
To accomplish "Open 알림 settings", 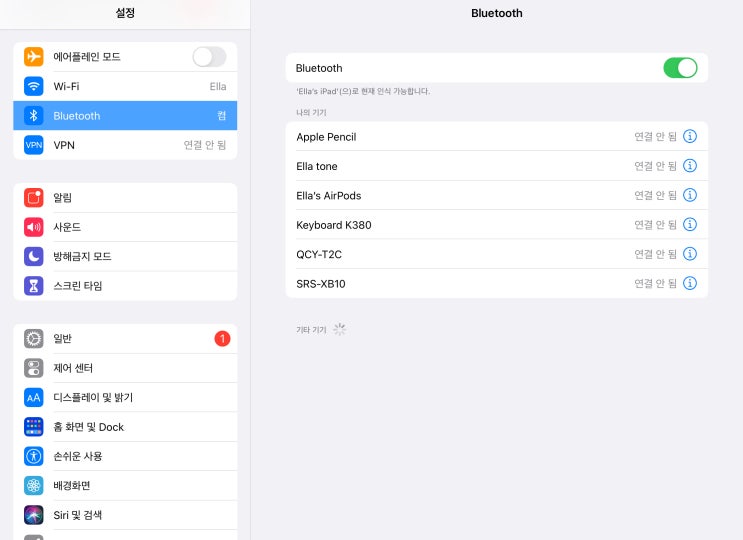I will (125, 198).
